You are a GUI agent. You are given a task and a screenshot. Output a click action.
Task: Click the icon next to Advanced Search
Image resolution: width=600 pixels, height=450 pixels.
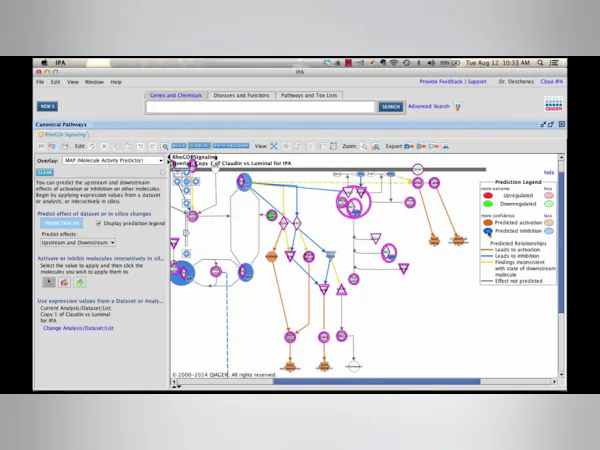coord(458,106)
